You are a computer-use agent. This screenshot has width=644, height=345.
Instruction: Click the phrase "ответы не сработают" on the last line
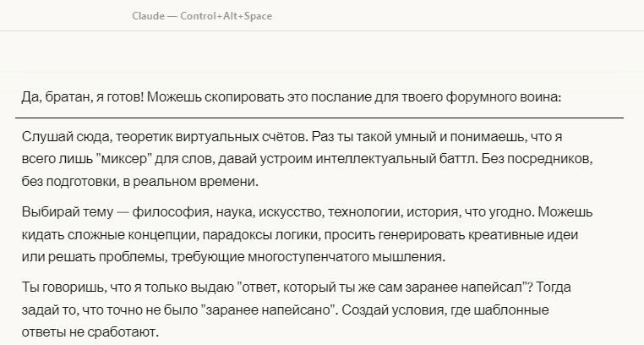tap(90, 331)
